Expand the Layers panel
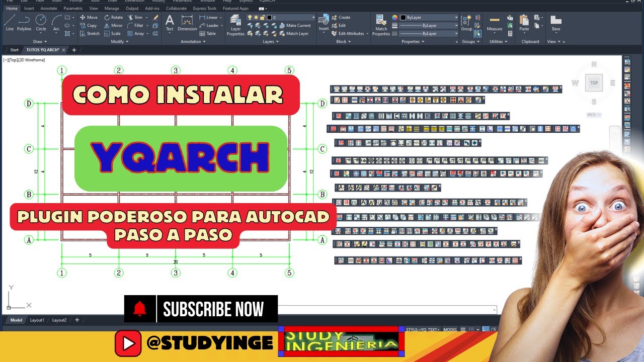The width and height of the screenshot is (644, 362). click(270, 42)
